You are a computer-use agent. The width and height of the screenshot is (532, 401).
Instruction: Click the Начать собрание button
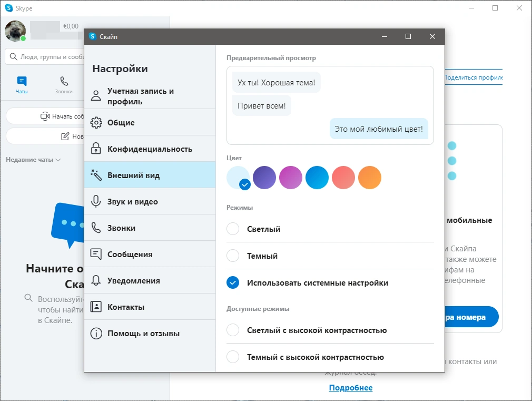pos(45,116)
